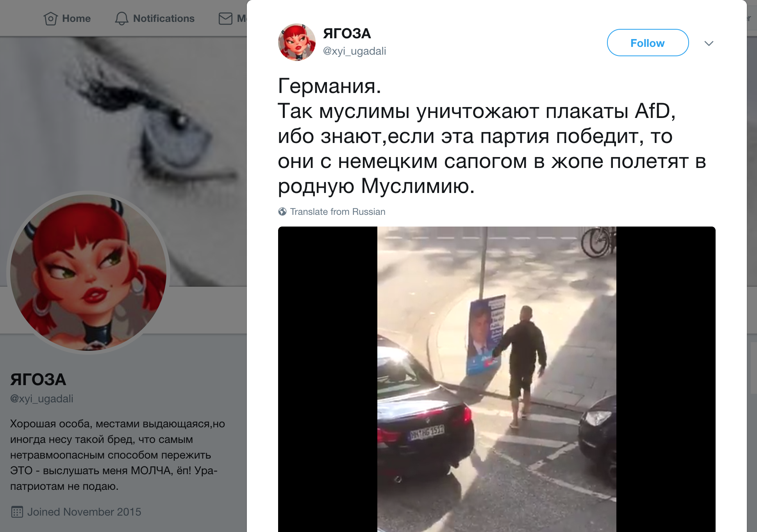
Task: Play the embedded street video
Action: [496, 379]
